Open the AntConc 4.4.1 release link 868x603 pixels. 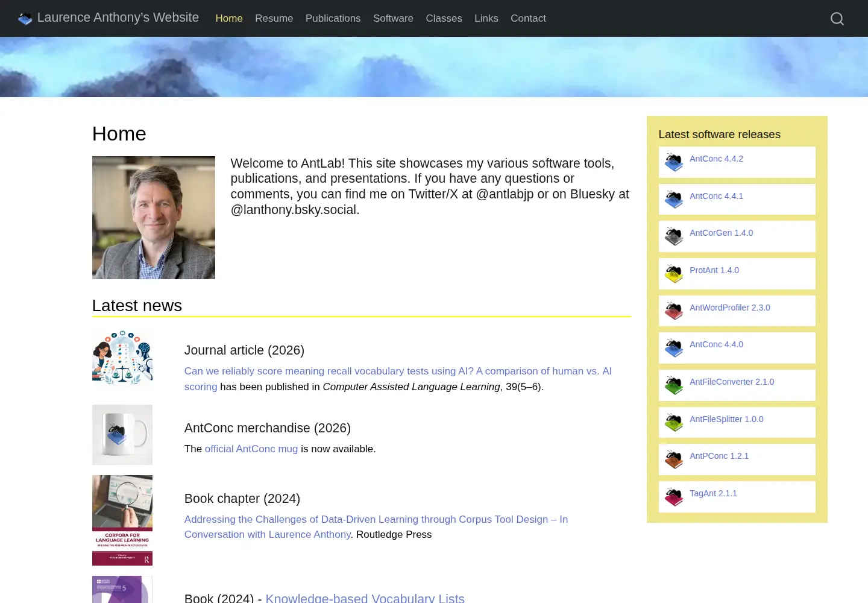point(717,196)
